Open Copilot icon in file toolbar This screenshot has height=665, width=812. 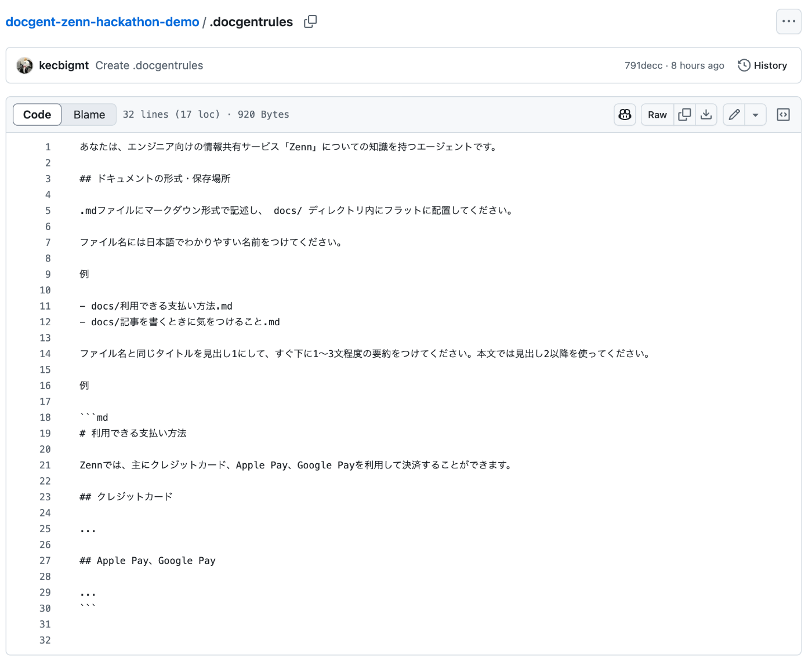(x=625, y=115)
